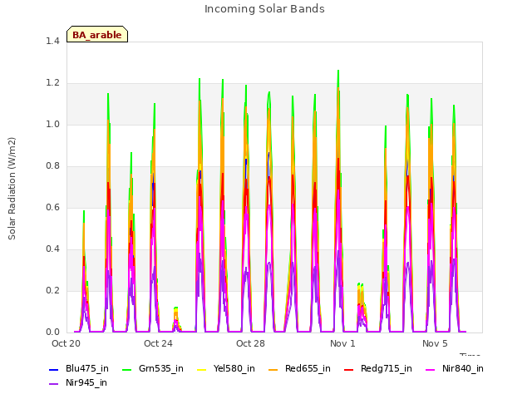This screenshot has height=399, width=532.
Task: Toggle the Redg715_in legend label
Action: pyautogui.click(x=387, y=369)
